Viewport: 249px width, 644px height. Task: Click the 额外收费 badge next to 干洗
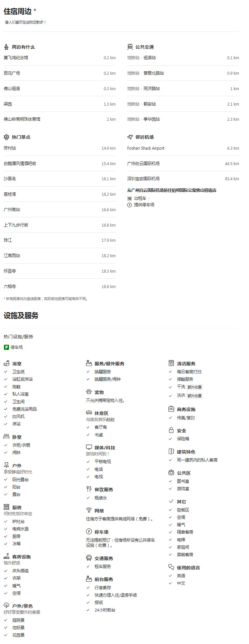coord(195,387)
